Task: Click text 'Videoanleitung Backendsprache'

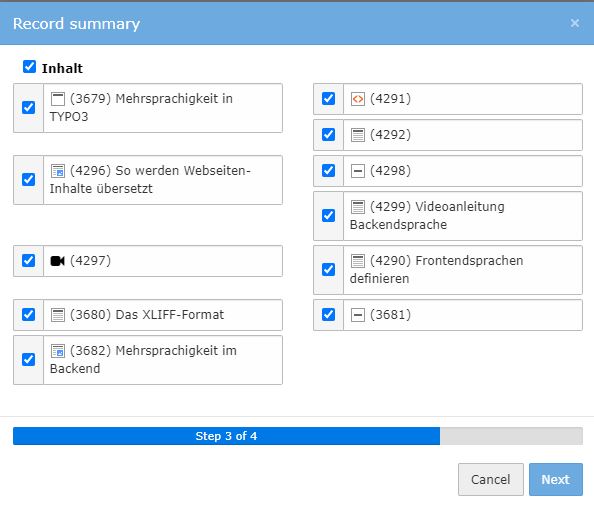Action: tap(427, 216)
